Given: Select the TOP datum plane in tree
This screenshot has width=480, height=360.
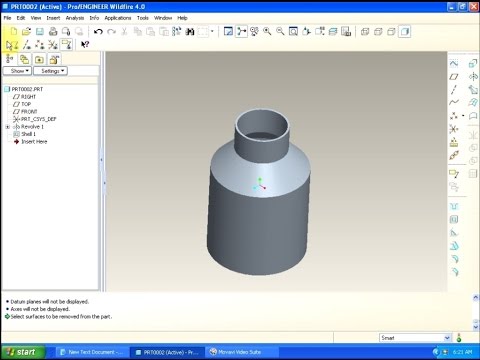Looking at the screenshot, I should 26,104.
